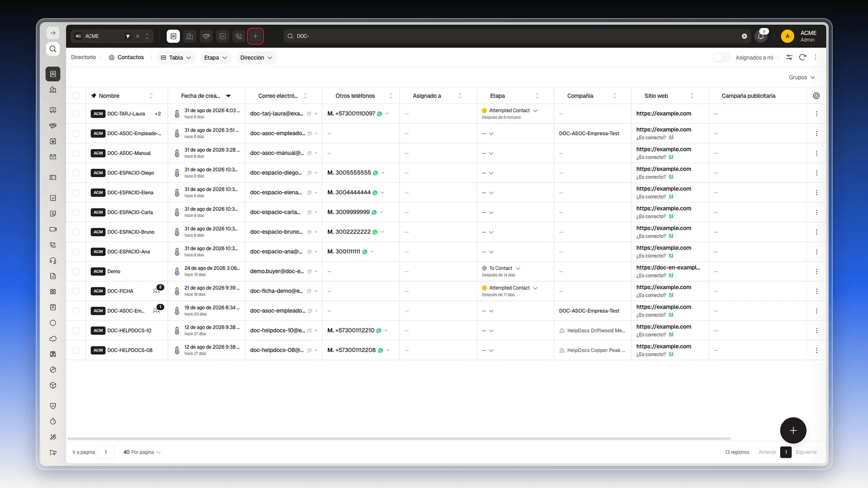Screen dimensions: 868x488
Task: Click the floating add-contact plus button
Action: [x=793, y=431]
